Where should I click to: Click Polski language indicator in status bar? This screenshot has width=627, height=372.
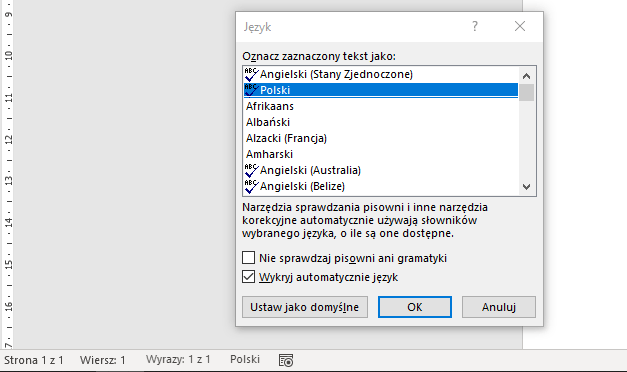(x=245, y=360)
